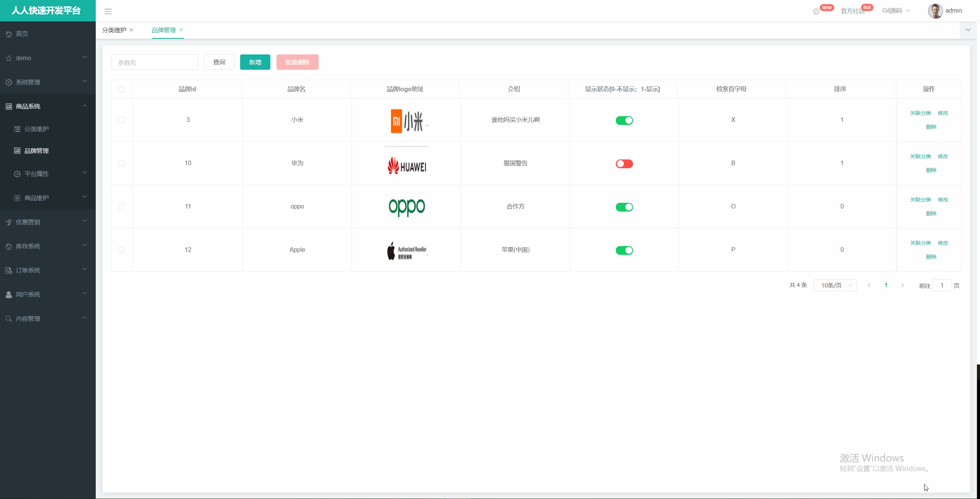Viewport: 980px width, 499px height.
Task: Switch to the 分类维护 tab
Action: click(114, 30)
